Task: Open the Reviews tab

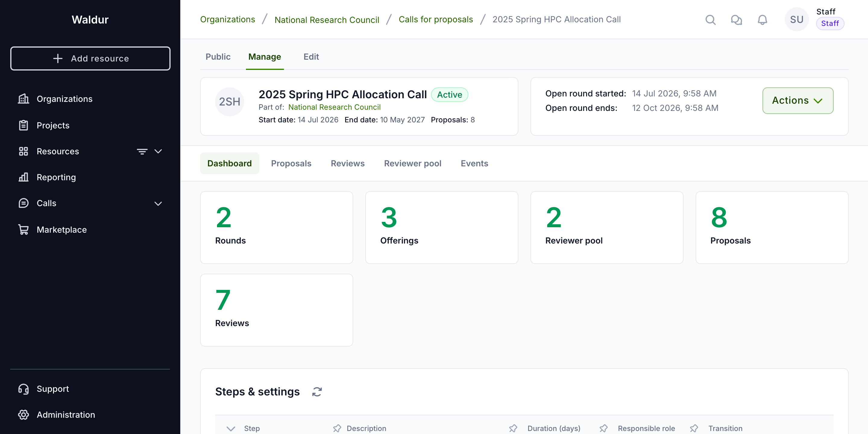Action: (x=348, y=163)
